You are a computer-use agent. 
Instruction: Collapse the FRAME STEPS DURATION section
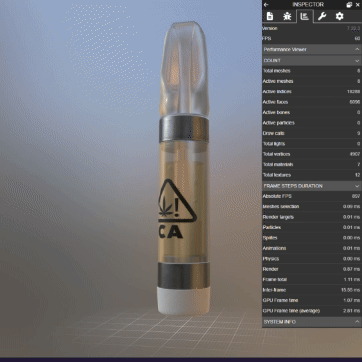click(312, 186)
